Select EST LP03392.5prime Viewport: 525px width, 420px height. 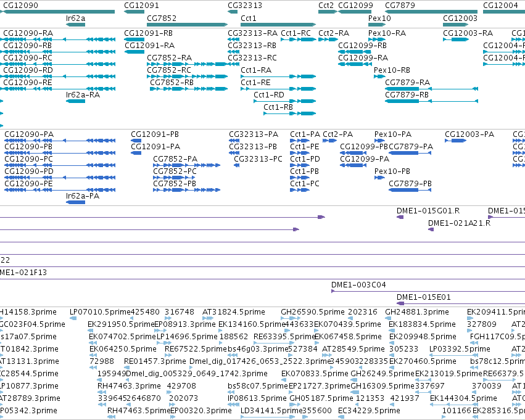point(460,349)
